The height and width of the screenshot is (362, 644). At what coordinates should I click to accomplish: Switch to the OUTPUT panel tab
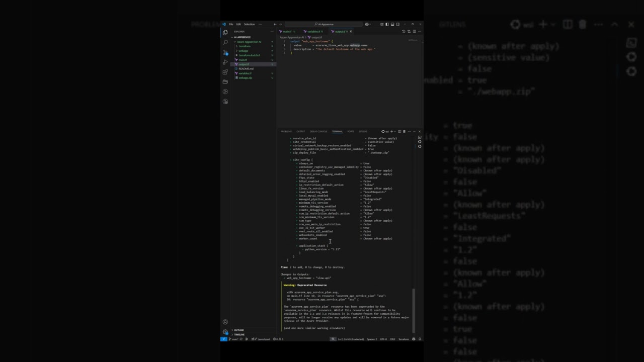click(300, 131)
